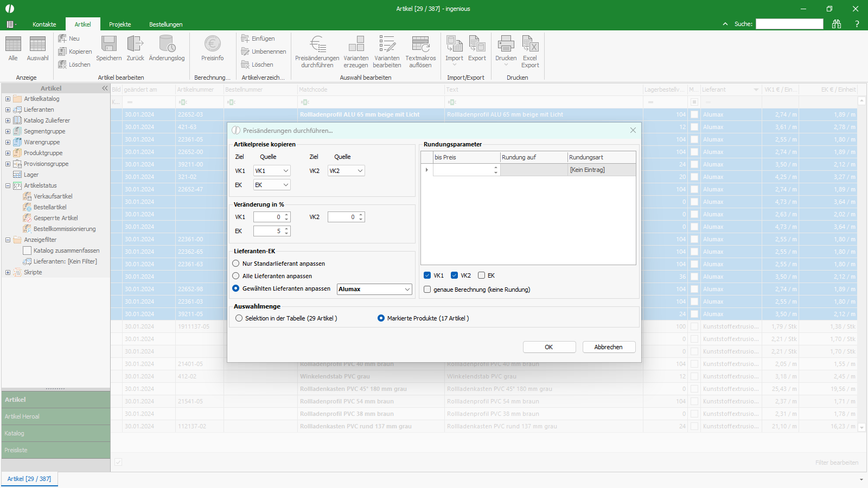Click the binoculars search icon

[837, 24]
